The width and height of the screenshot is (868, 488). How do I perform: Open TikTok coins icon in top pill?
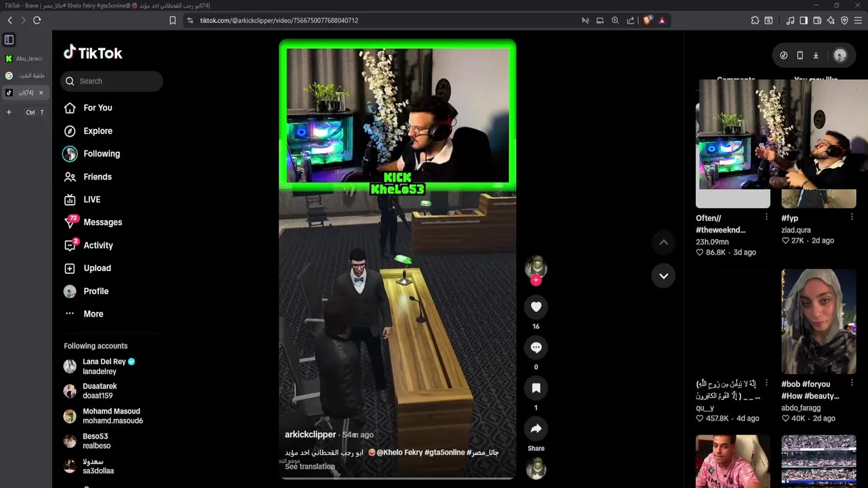point(784,56)
